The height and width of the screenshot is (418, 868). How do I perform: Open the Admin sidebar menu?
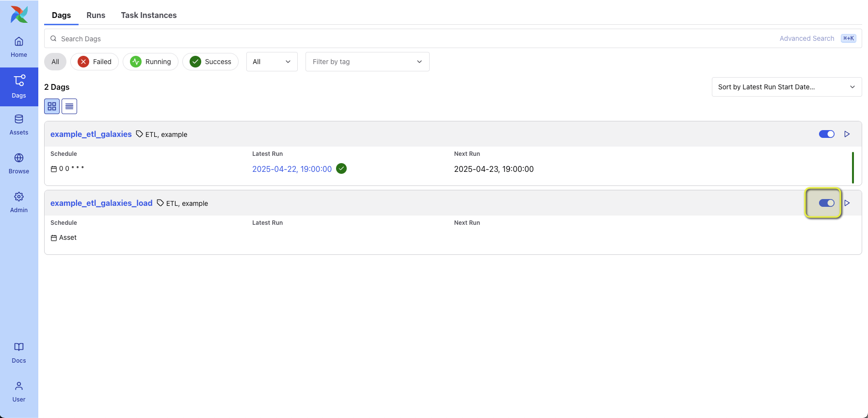pos(19,202)
